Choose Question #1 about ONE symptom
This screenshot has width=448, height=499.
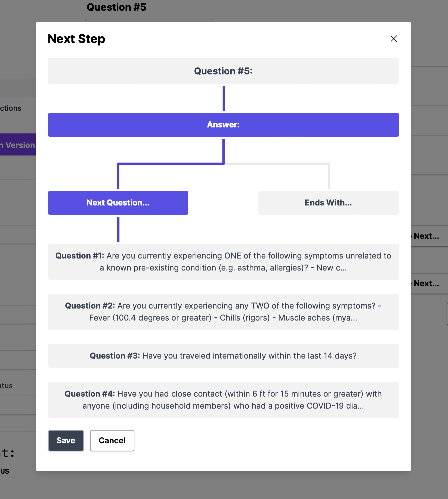(x=223, y=262)
